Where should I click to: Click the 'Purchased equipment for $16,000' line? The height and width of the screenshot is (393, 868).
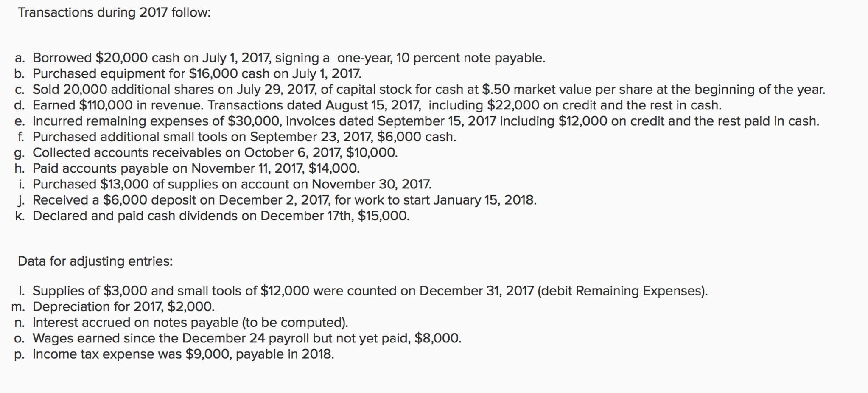(x=188, y=74)
